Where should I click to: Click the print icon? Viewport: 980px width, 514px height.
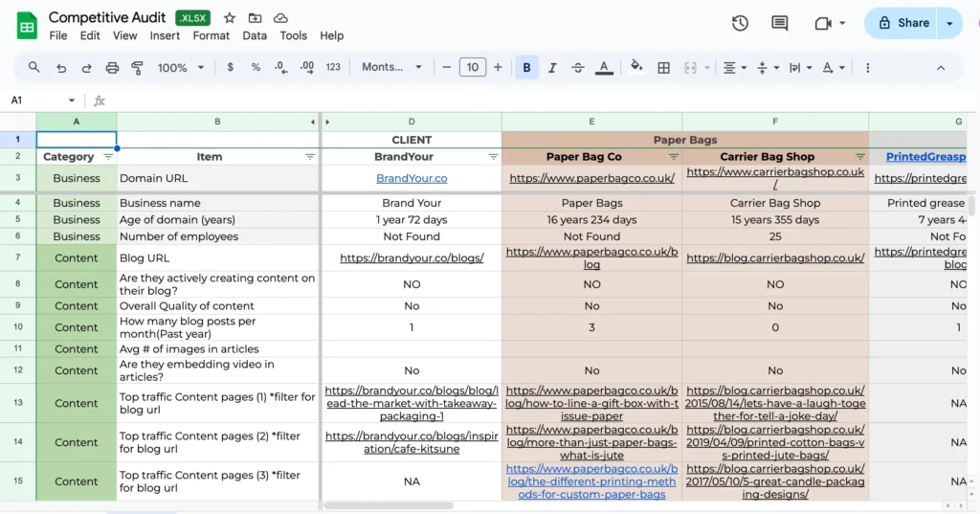pos(112,68)
